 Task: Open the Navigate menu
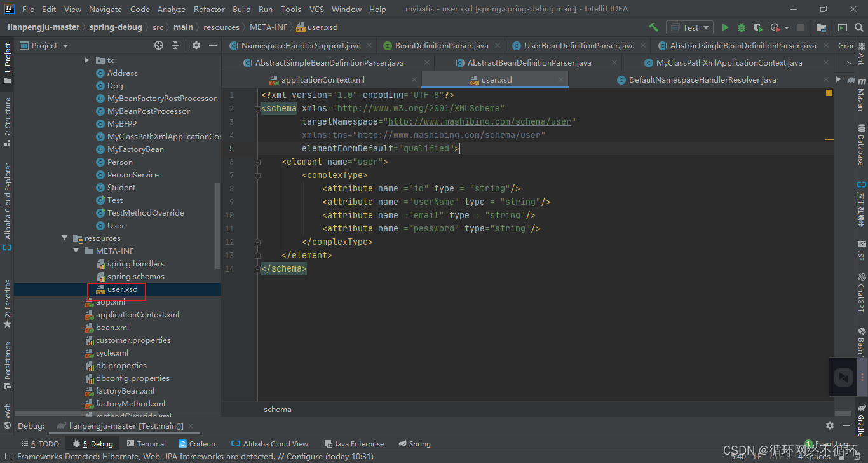coord(105,10)
